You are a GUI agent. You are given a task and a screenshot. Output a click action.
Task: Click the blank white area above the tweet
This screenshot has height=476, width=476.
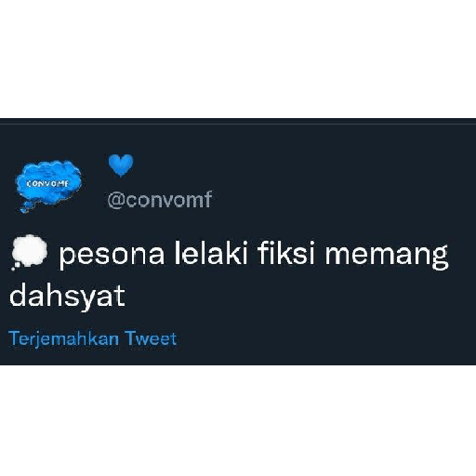238,59
